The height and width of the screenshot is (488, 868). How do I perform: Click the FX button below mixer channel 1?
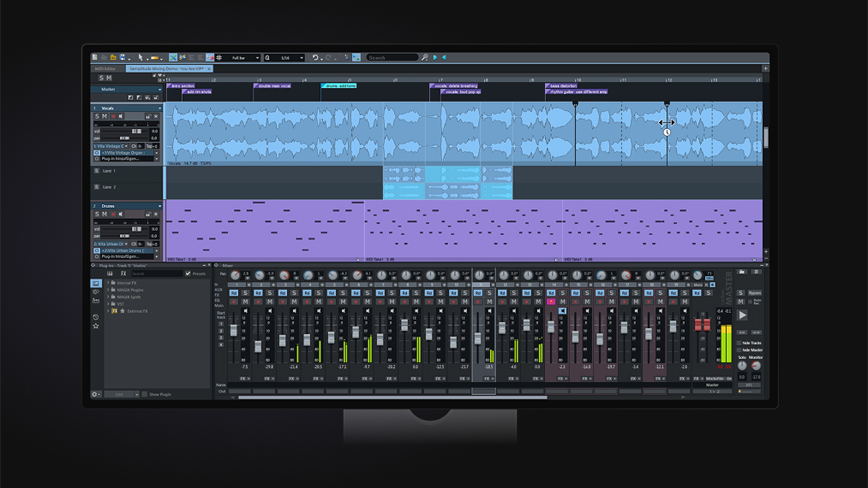(x=243, y=378)
